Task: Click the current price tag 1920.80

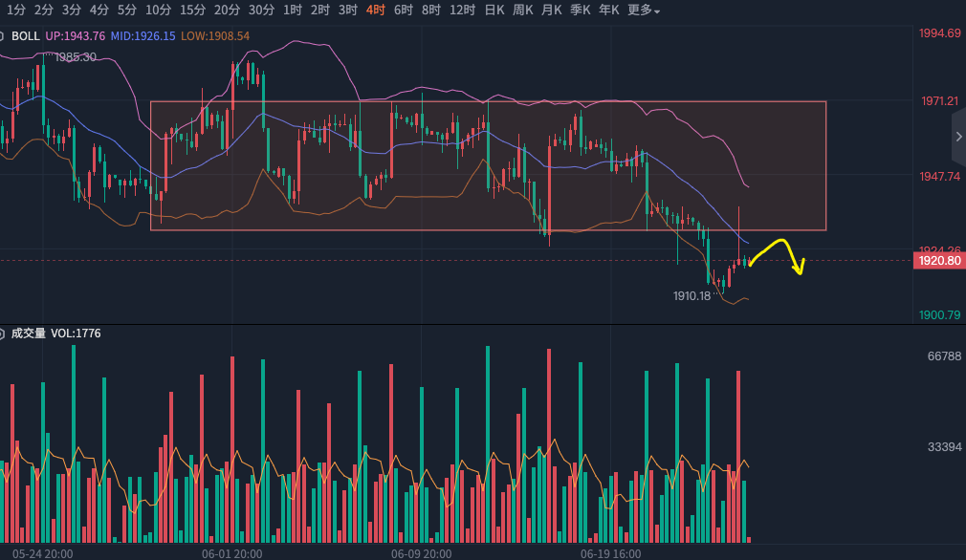Action: (x=939, y=260)
